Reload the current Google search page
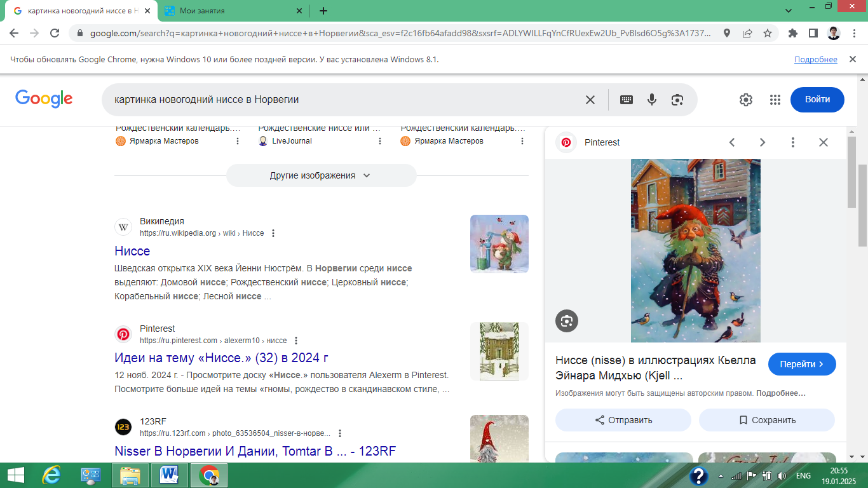 [x=55, y=33]
